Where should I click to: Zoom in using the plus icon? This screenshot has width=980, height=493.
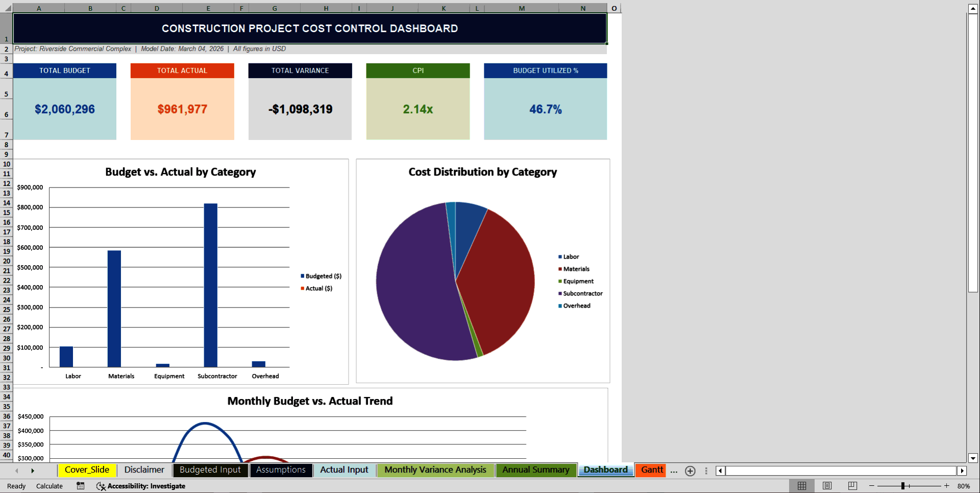pos(946,486)
